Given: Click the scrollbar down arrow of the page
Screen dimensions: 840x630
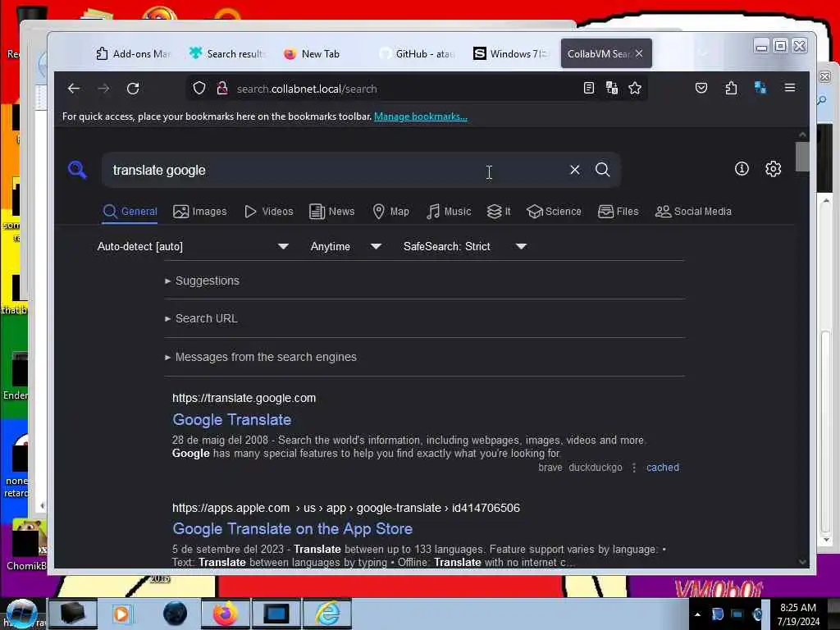Looking at the screenshot, I should (802, 561).
